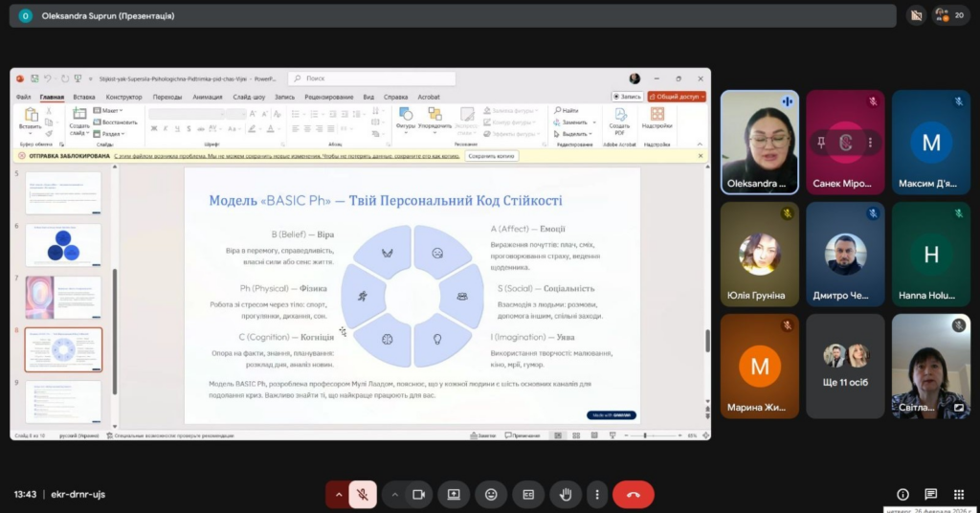Open the meeting details info icon
Viewport: 980px width, 513px height.
tap(902, 495)
